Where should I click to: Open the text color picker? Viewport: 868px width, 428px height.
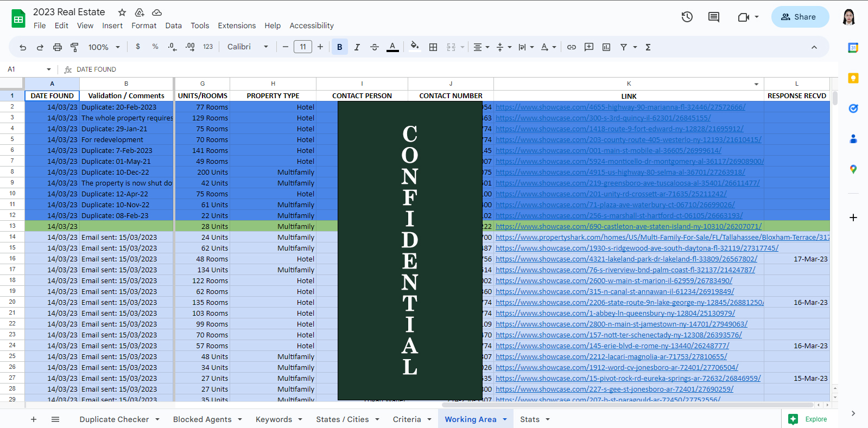392,47
